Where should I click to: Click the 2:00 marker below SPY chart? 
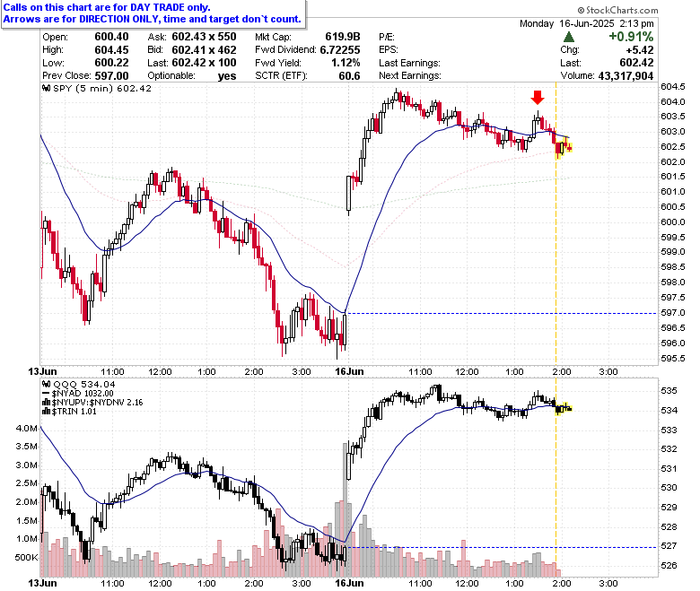point(562,371)
